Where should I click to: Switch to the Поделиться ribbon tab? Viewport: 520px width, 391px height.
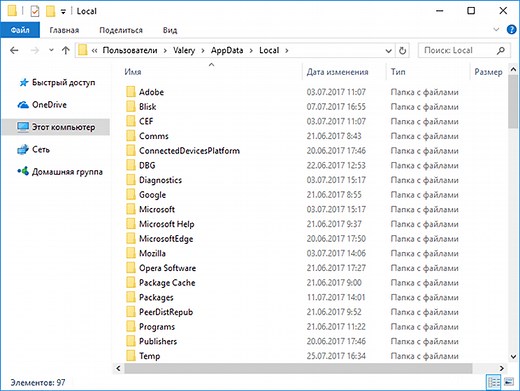(121, 30)
